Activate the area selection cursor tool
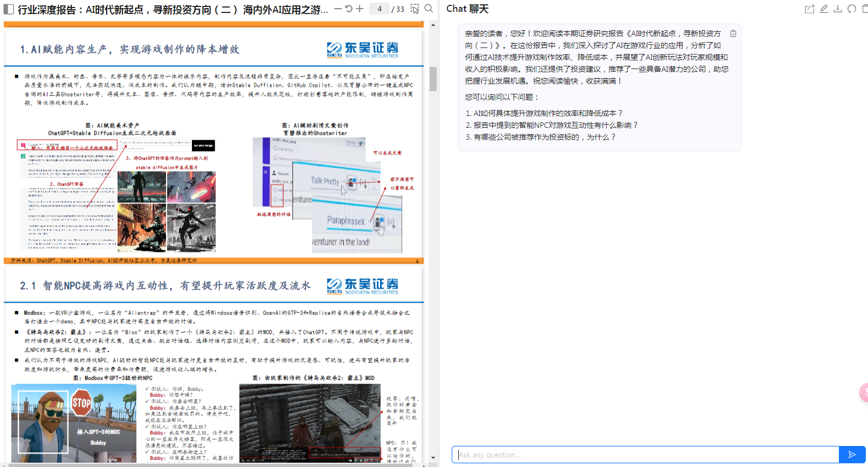 coord(415,9)
